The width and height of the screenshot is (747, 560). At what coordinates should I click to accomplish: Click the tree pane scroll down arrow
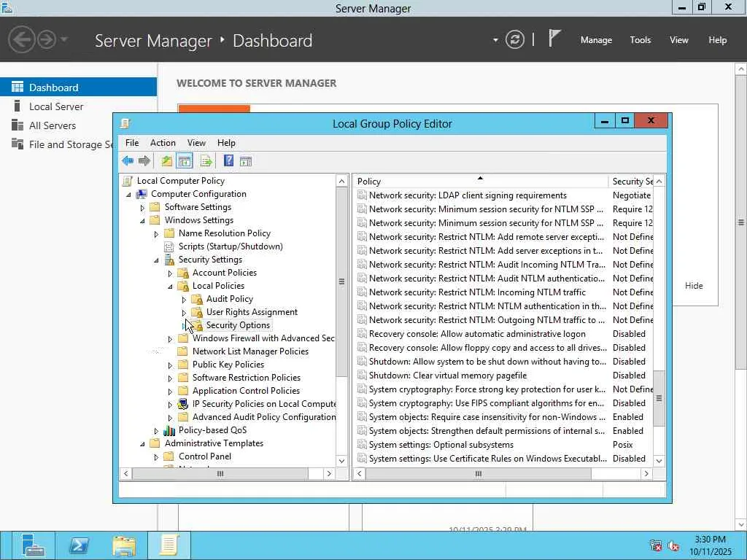click(x=341, y=461)
